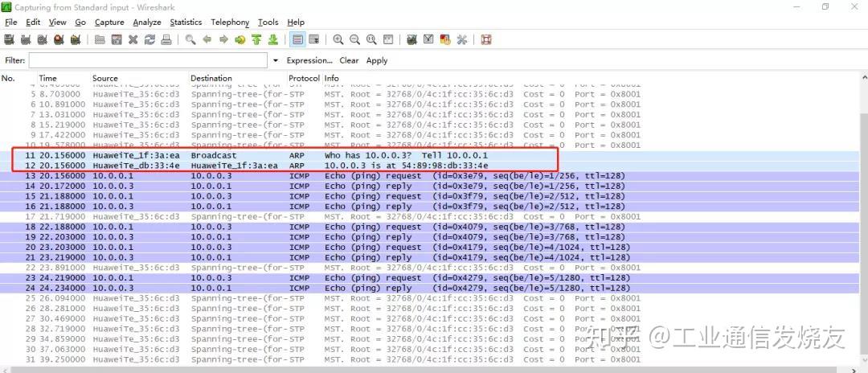Open the Analyze menu
Image resolution: width=868 pixels, height=373 pixels.
147,23
